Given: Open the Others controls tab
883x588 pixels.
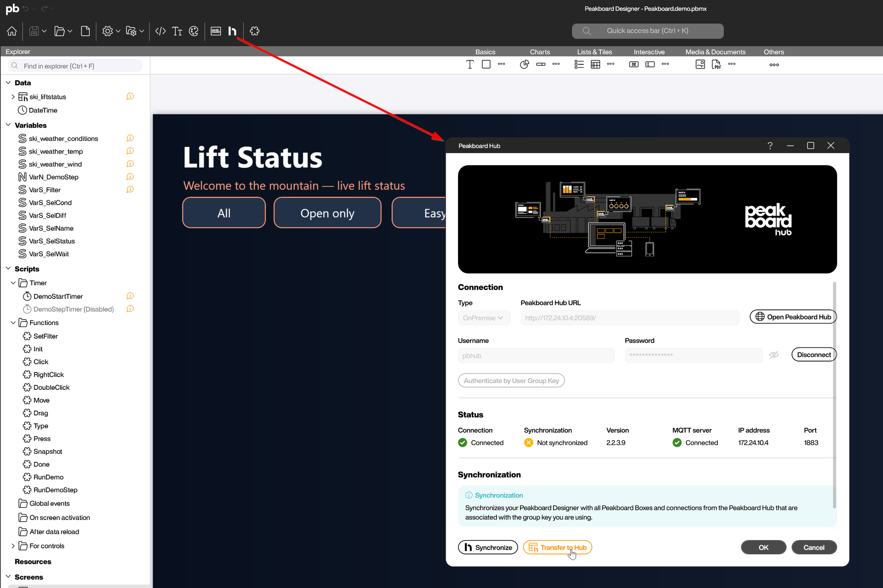Looking at the screenshot, I should tap(773, 52).
